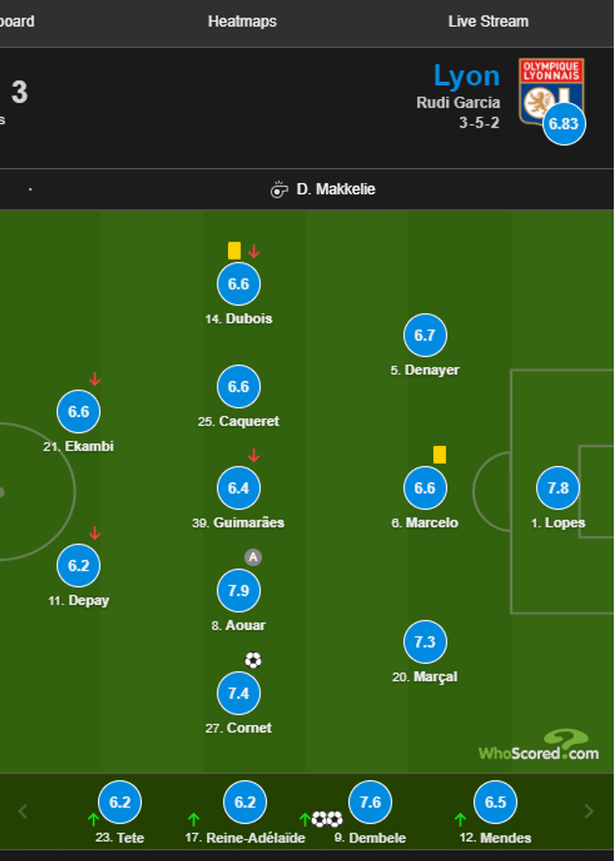This screenshot has width=616, height=861.
Task: Open the Heatmaps tab
Action: (x=242, y=21)
